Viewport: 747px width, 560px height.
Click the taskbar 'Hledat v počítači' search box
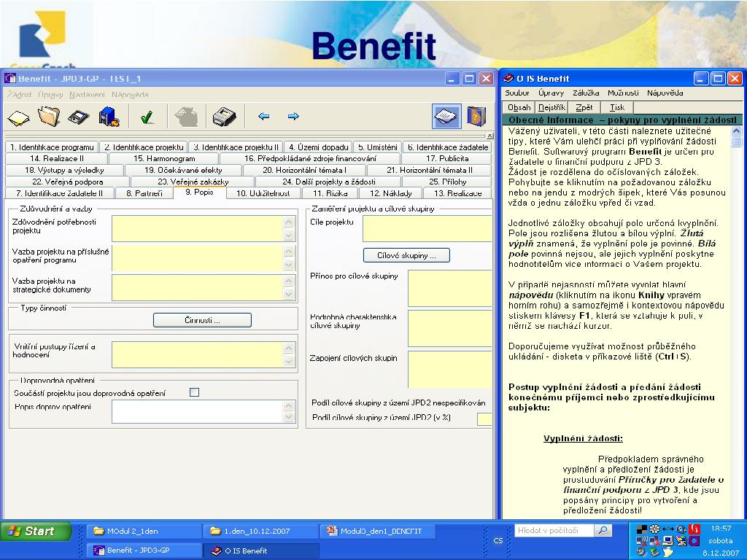point(554,530)
